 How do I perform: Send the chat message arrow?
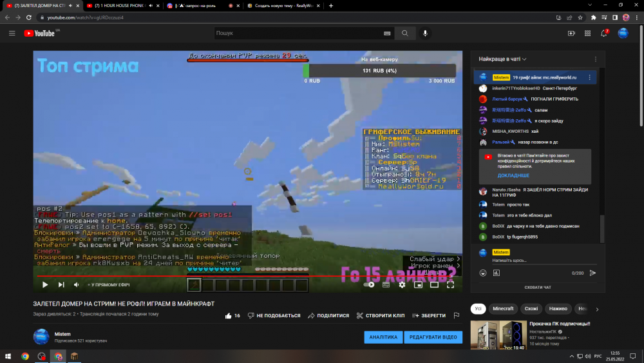pos(592,273)
